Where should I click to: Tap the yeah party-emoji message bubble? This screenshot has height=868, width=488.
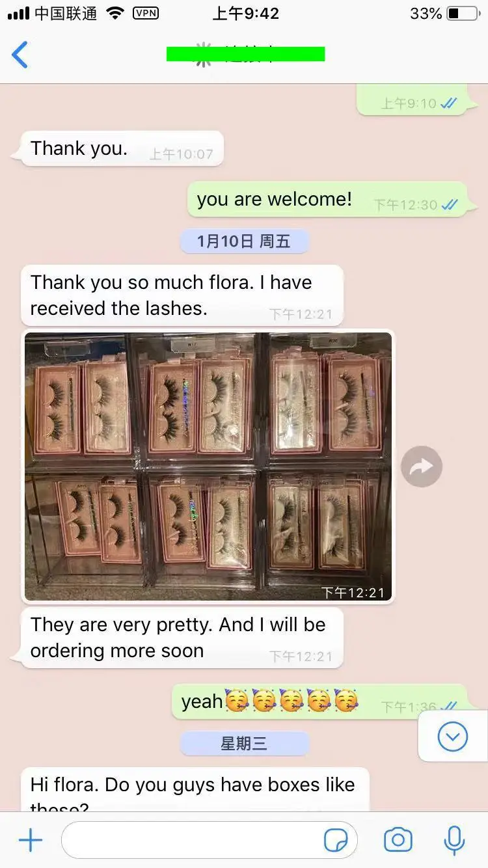click(320, 701)
